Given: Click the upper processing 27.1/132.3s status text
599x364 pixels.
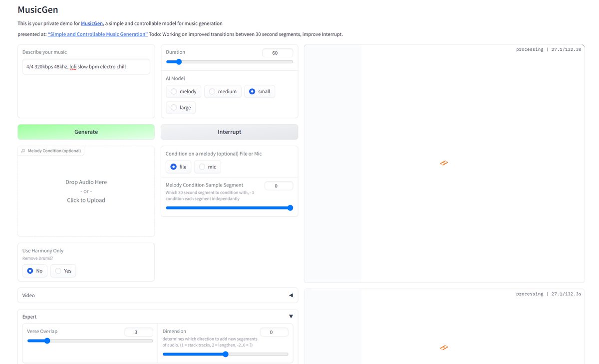Looking at the screenshot, I should [x=549, y=50].
